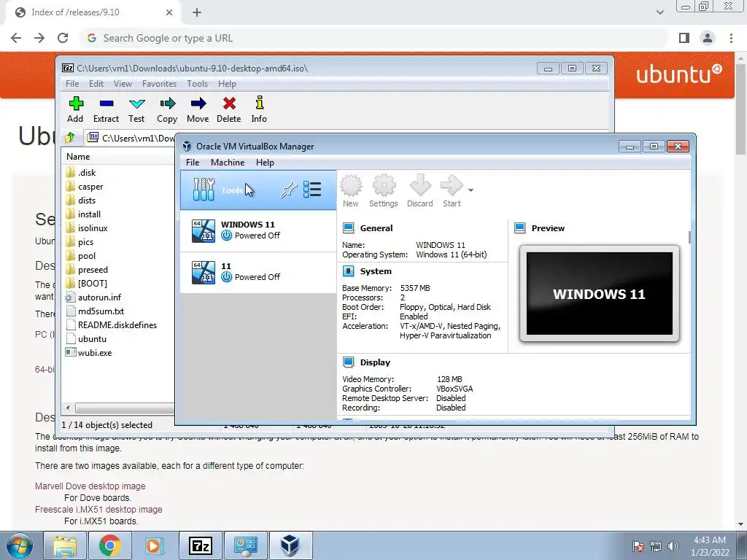The image size is (747, 560).
Task: Select README.diskdefines file in 7-Zip
Action: tap(112, 324)
